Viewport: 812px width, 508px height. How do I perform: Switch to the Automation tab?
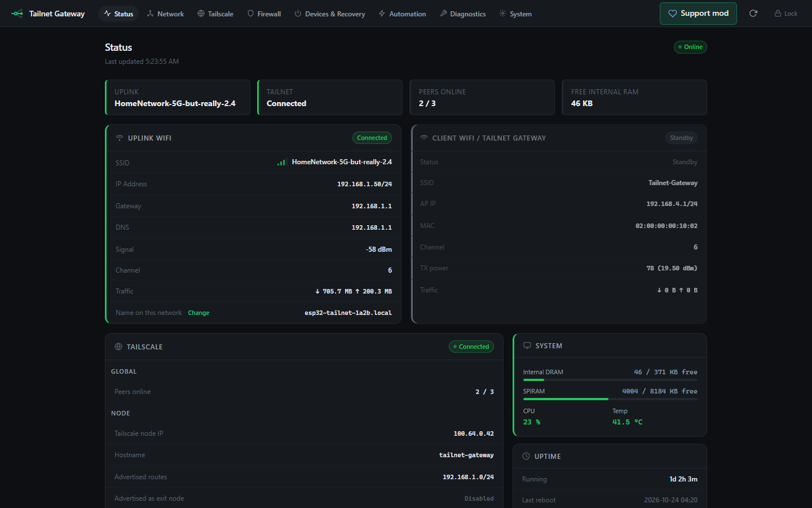[402, 14]
